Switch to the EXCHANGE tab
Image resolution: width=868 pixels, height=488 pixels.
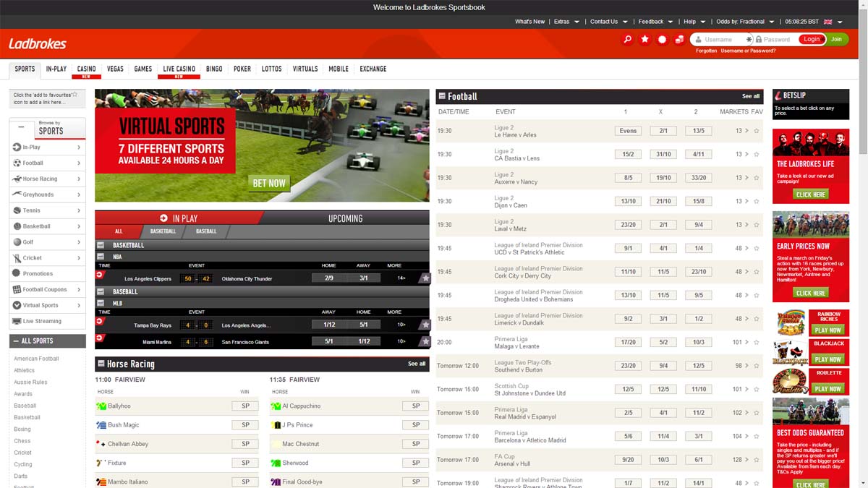click(373, 69)
